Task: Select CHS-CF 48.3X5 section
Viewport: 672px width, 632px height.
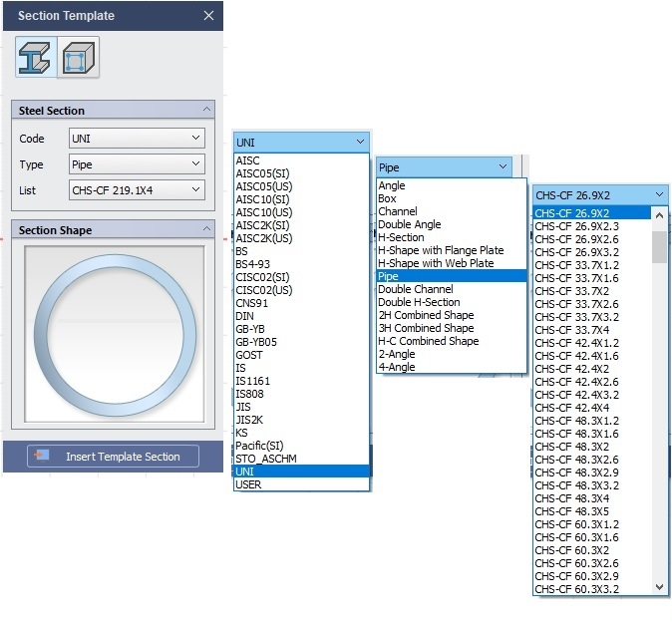Action: [x=592, y=511]
